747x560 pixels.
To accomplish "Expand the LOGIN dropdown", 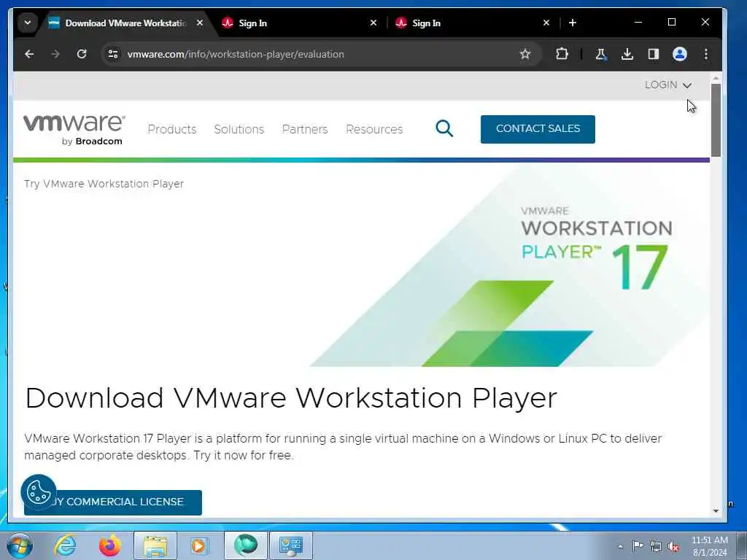I will 668,85.
